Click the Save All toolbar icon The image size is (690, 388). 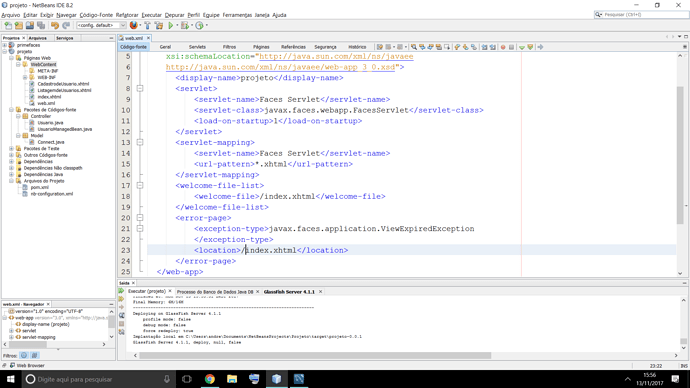click(41, 26)
